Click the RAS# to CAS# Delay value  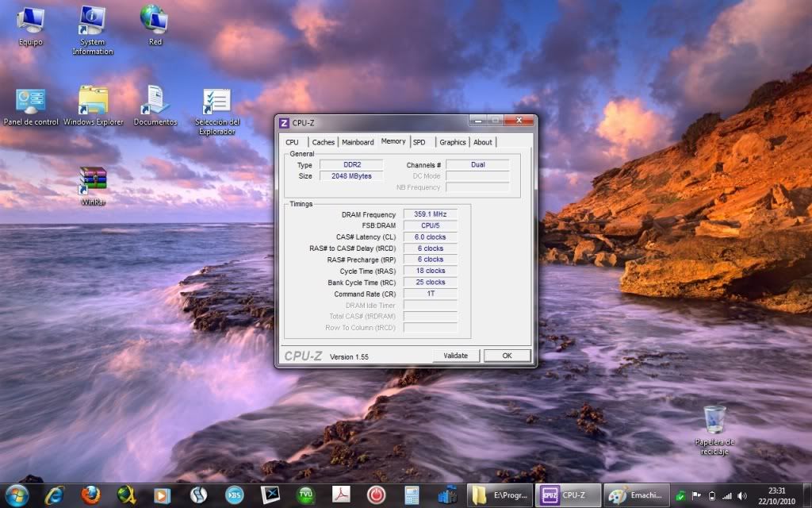click(431, 248)
